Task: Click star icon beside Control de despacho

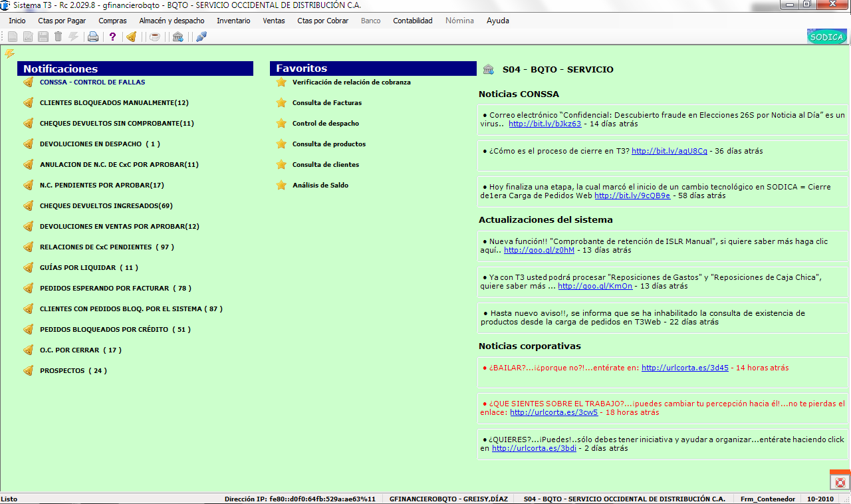Action: [281, 124]
